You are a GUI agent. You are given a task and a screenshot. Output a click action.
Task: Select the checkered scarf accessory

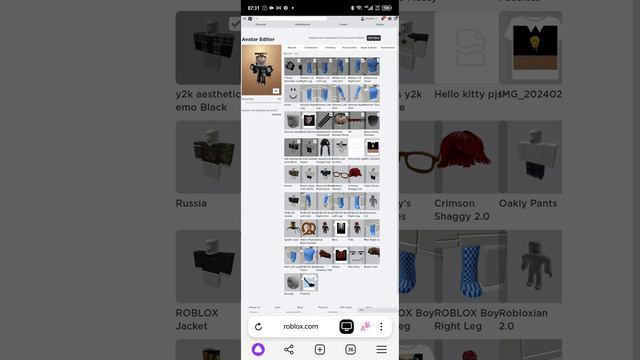pos(324,121)
